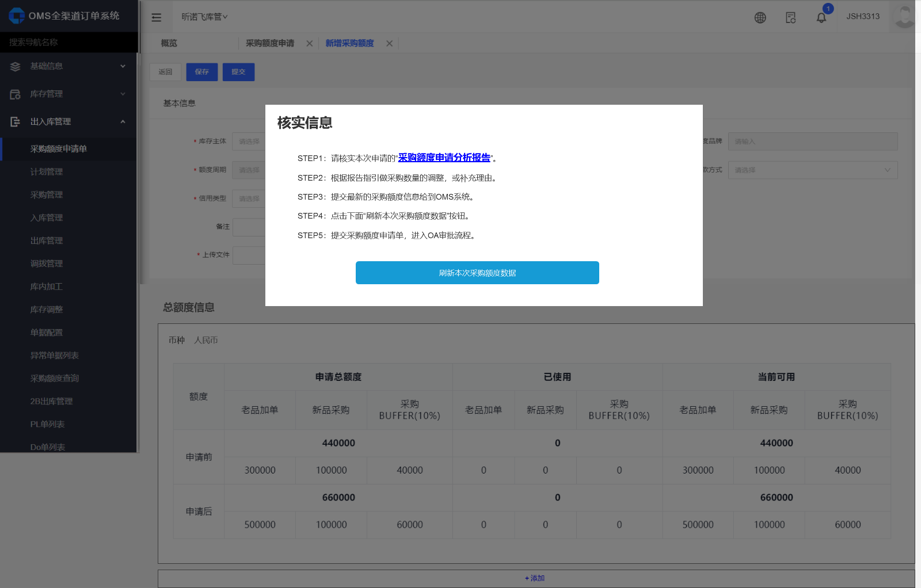The height and width of the screenshot is (588, 921).
Task: Click the document log icon in header
Action: click(x=790, y=18)
